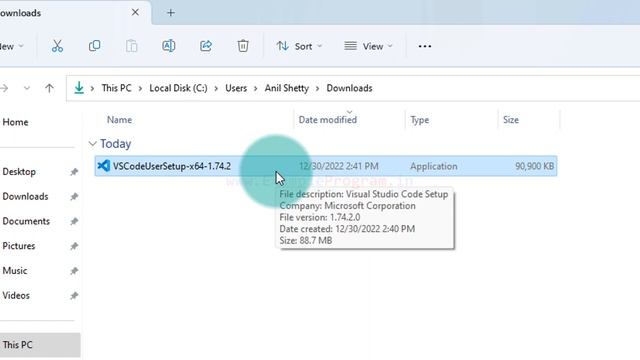Select Home in navigation pane
The width and height of the screenshot is (640, 360).
pos(15,122)
